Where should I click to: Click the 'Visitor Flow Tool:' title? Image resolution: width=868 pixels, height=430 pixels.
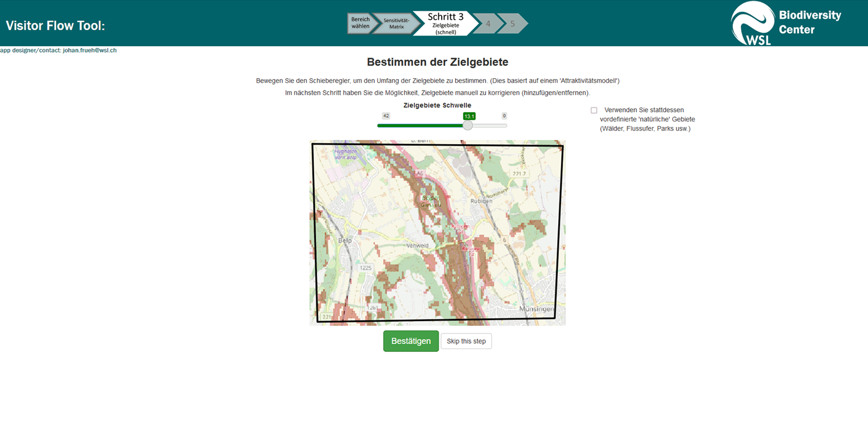pyautogui.click(x=55, y=25)
